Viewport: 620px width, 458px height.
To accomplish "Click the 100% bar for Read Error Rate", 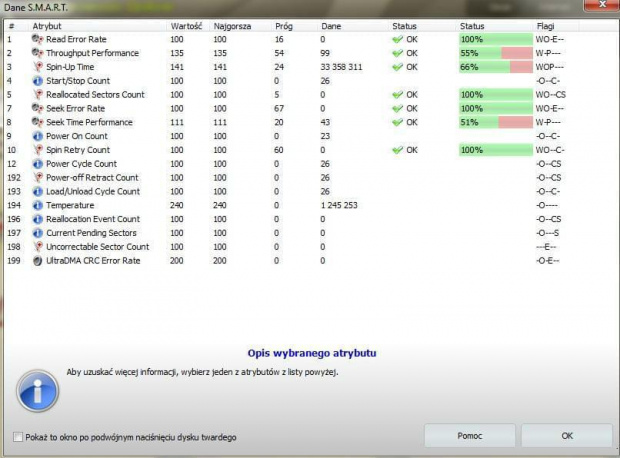I will click(496, 39).
